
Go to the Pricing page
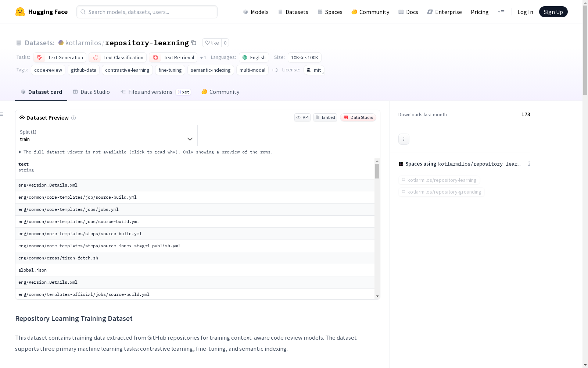tap(480, 12)
